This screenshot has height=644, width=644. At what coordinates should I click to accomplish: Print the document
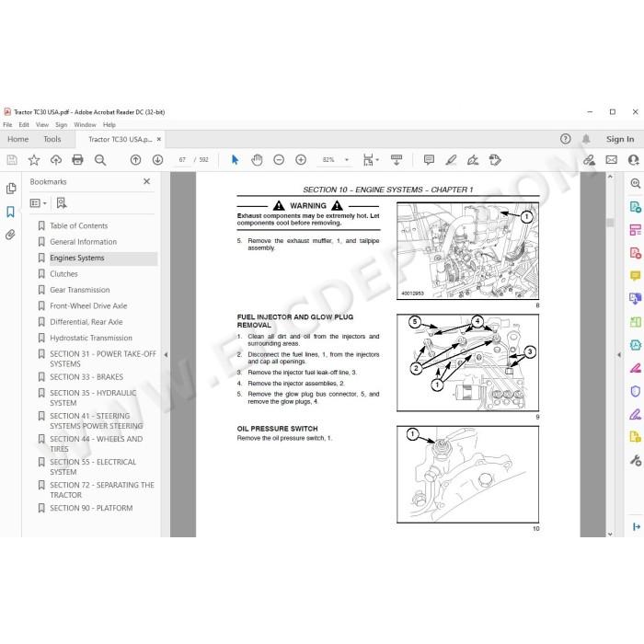77,160
